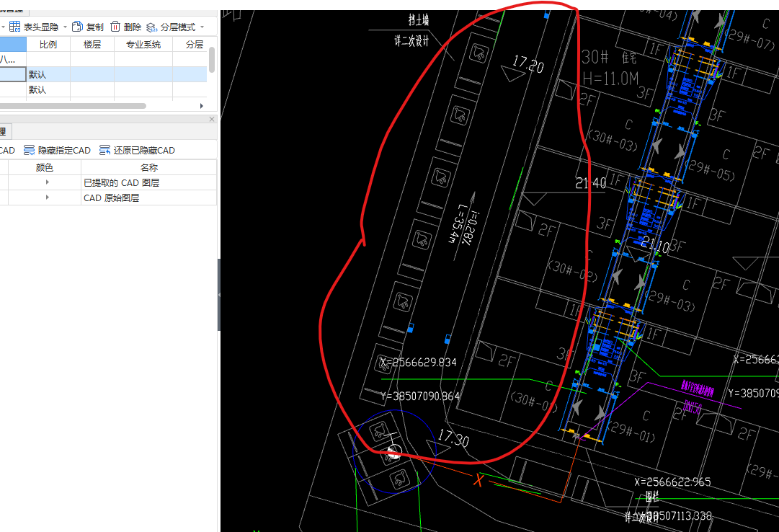
Task: Click the 分层模式 layers icon
Action: click(x=152, y=27)
